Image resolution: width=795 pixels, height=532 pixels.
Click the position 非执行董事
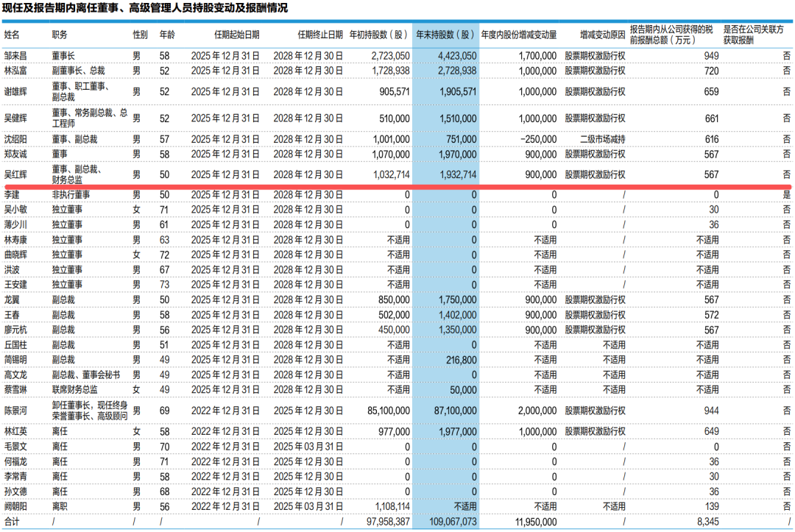tap(71, 194)
